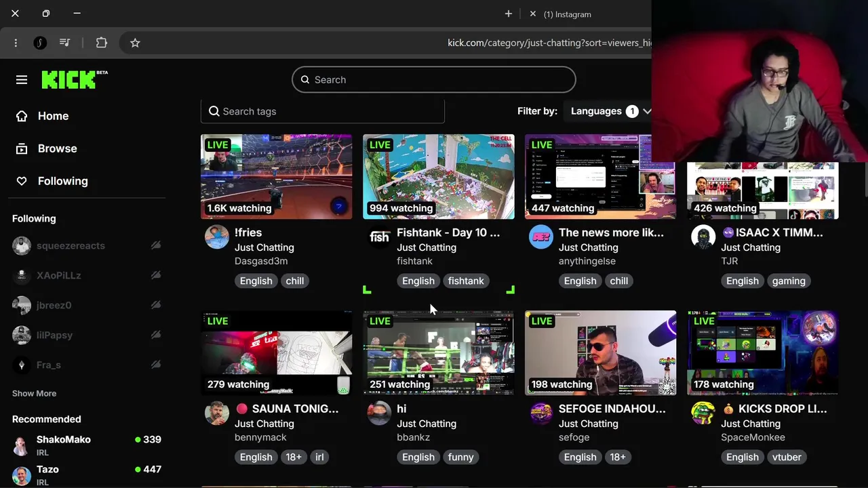This screenshot has width=868, height=488.
Task: Click the vtuber tag chip
Action: 787,457
